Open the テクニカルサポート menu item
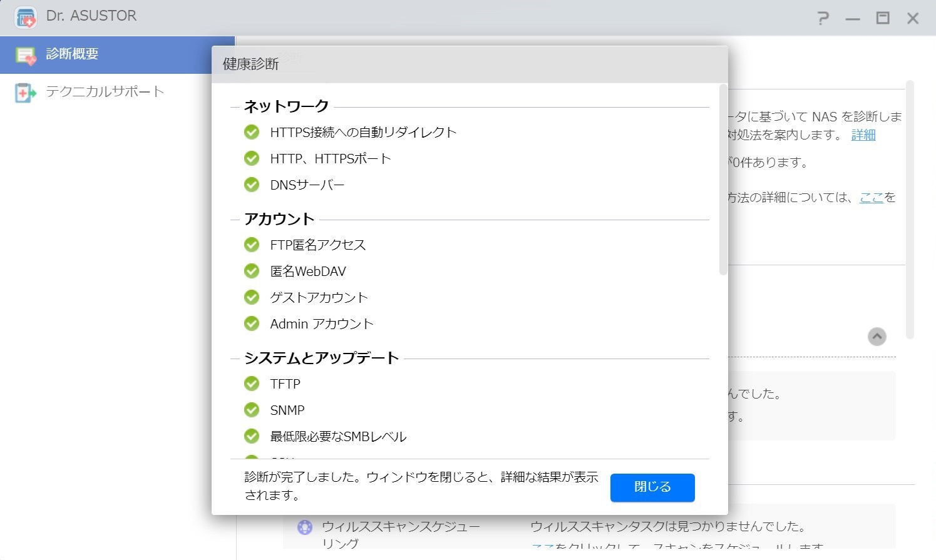The image size is (936, 560). (105, 92)
